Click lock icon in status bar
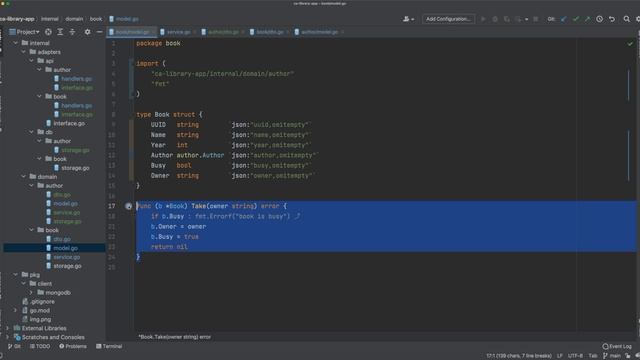Viewport: 640px width, 360px height. coord(628,356)
